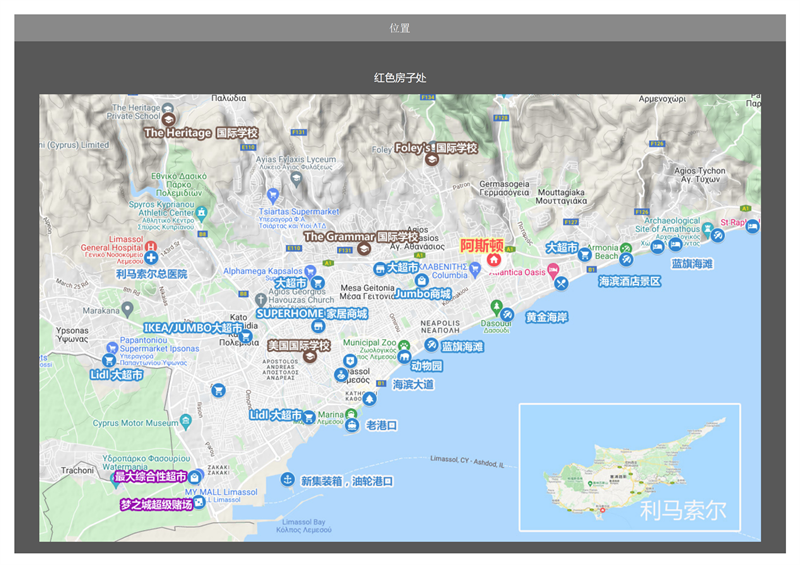Viewport: 800px width, 565px height.
Task: Click the 最大综合性超市 purple label
Action: point(150,476)
